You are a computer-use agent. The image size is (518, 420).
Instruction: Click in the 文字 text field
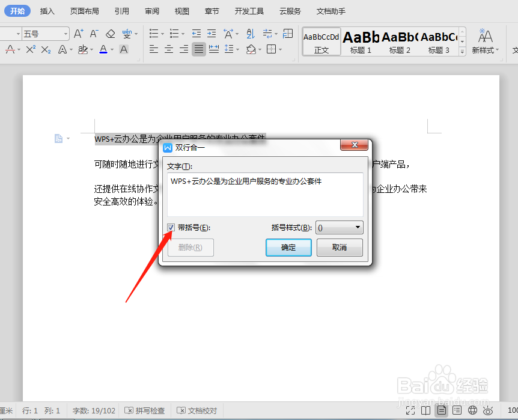point(265,194)
